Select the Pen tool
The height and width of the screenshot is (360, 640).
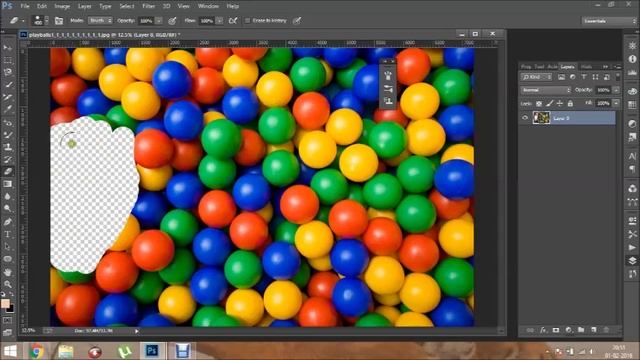[x=7, y=222]
